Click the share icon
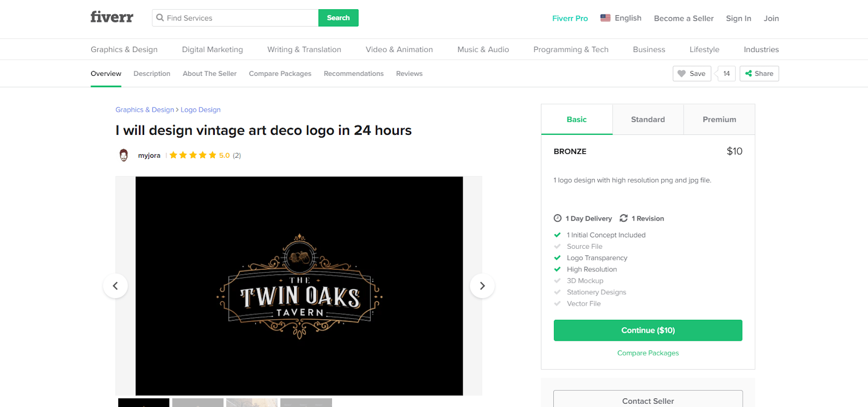The height and width of the screenshot is (407, 868). (749, 74)
